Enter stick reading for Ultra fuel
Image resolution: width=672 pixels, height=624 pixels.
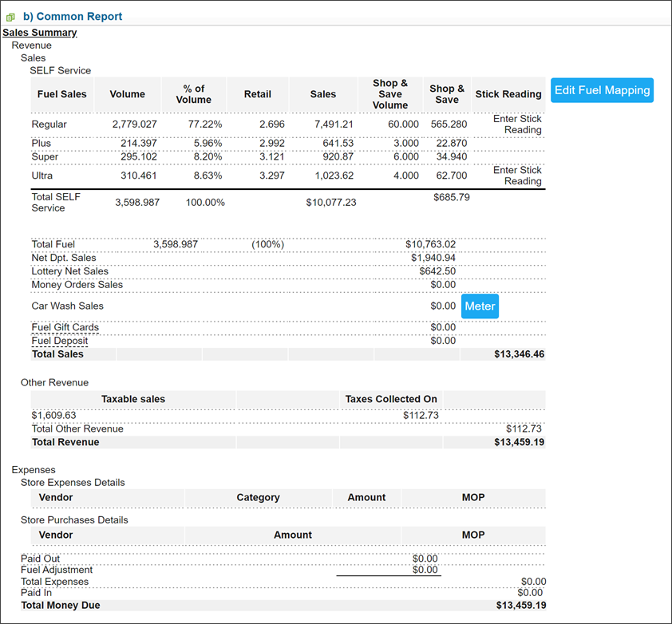517,176
